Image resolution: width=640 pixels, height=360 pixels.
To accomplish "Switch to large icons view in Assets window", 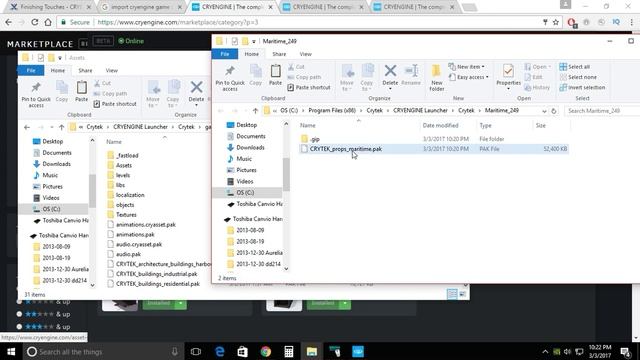I will coord(463,294).
